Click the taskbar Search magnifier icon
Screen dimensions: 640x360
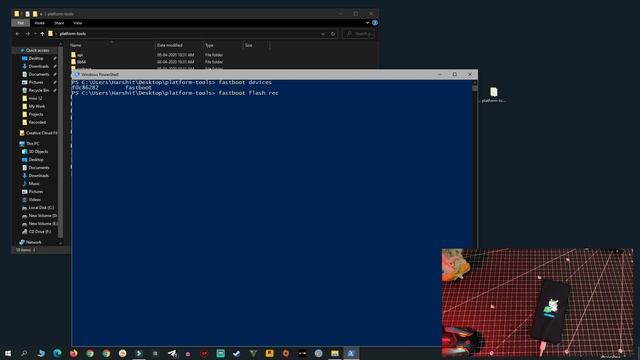24,353
